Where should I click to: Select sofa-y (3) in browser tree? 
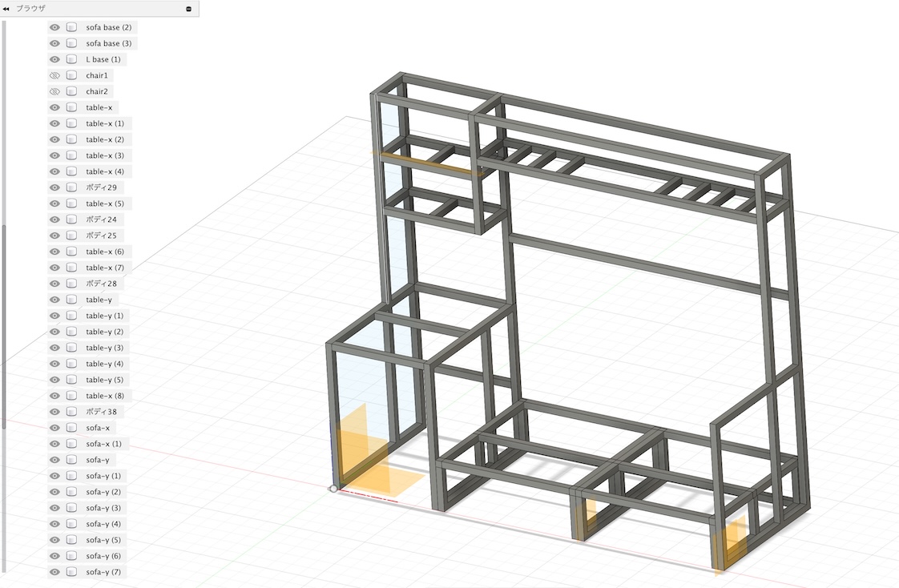point(103,508)
